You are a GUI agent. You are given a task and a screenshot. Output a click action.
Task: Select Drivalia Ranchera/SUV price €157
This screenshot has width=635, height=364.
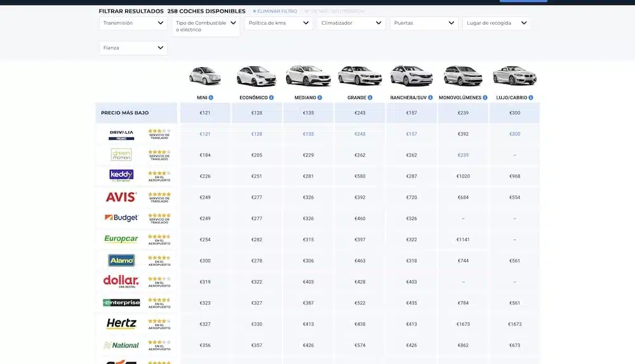[x=411, y=134]
